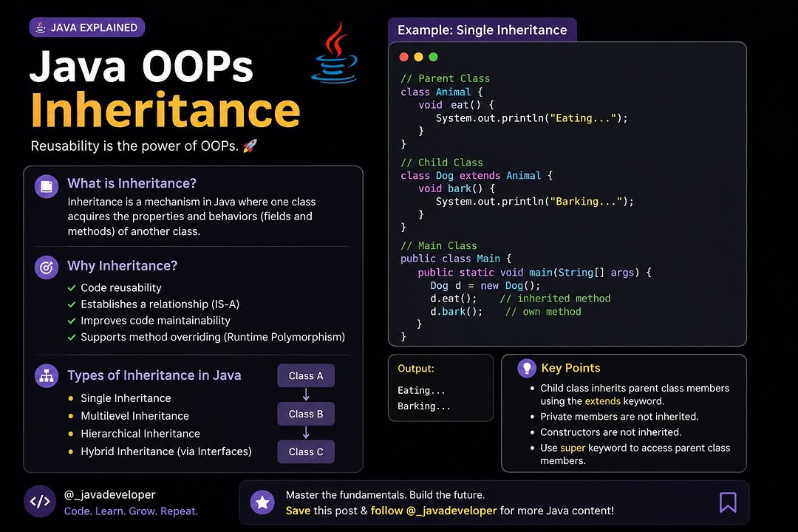Click the Multilevel Inheritance list item
This screenshot has width=798, height=532.
point(135,416)
